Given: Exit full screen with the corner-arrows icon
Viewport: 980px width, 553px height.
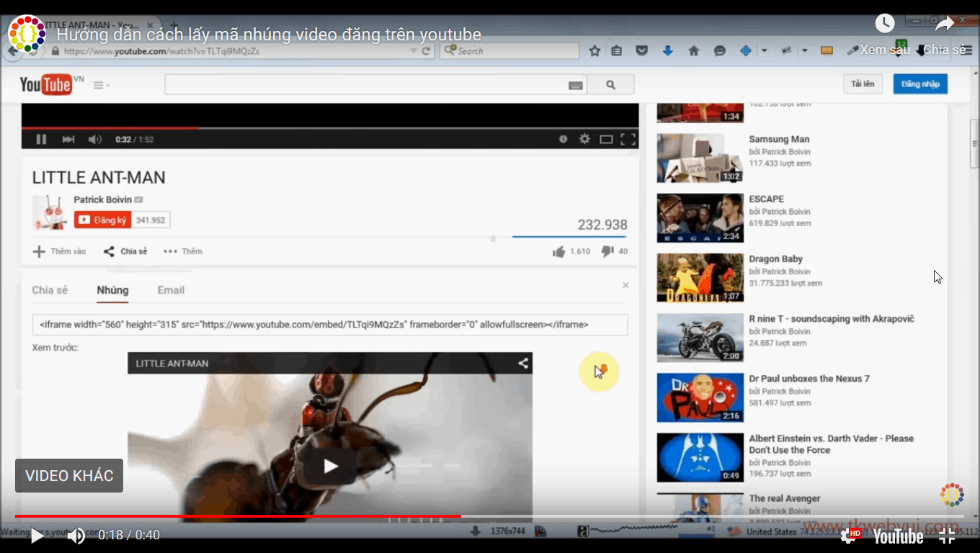Looking at the screenshot, I should tap(948, 535).
